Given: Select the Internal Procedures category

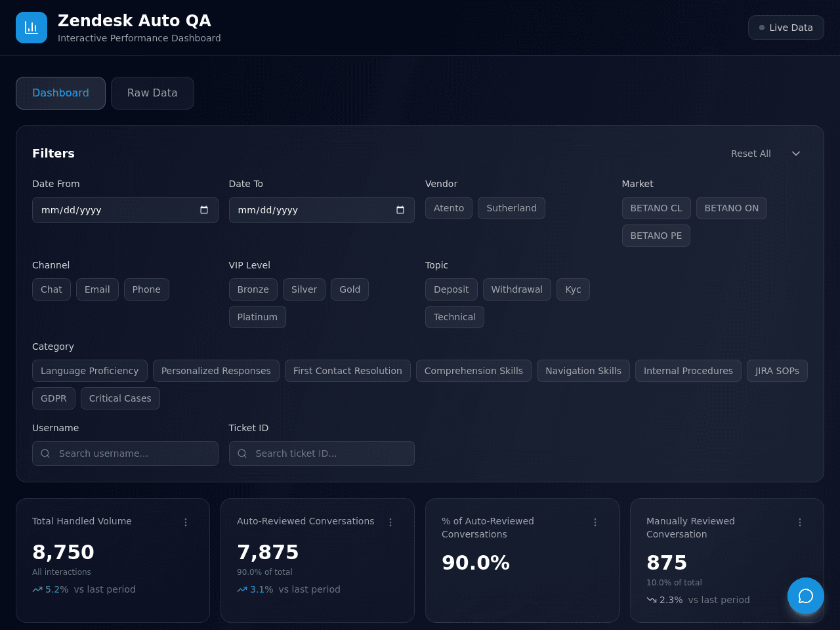Looking at the screenshot, I should [x=688, y=371].
